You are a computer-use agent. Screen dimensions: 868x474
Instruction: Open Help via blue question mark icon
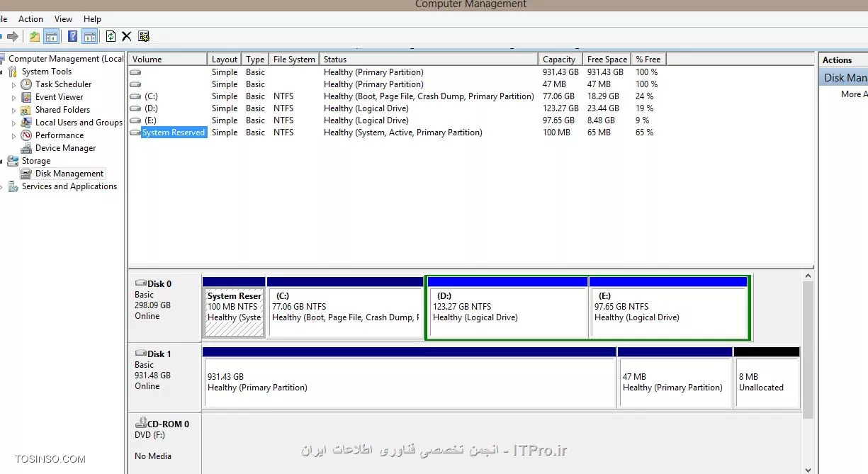[x=72, y=36]
